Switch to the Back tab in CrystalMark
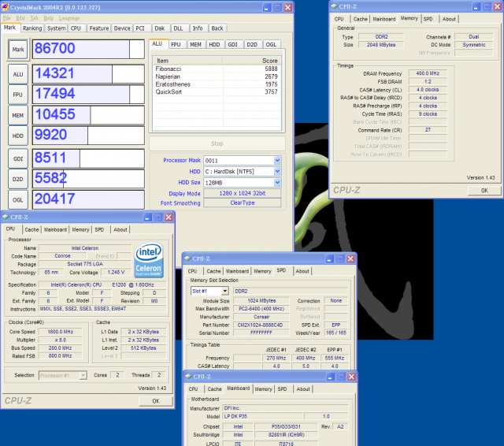This screenshot has height=446, width=504. [217, 28]
